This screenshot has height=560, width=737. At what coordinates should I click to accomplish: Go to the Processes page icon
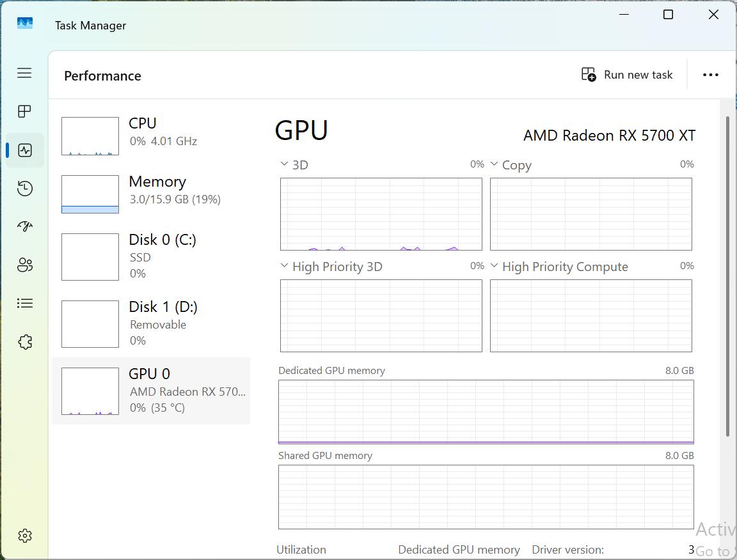[24, 112]
